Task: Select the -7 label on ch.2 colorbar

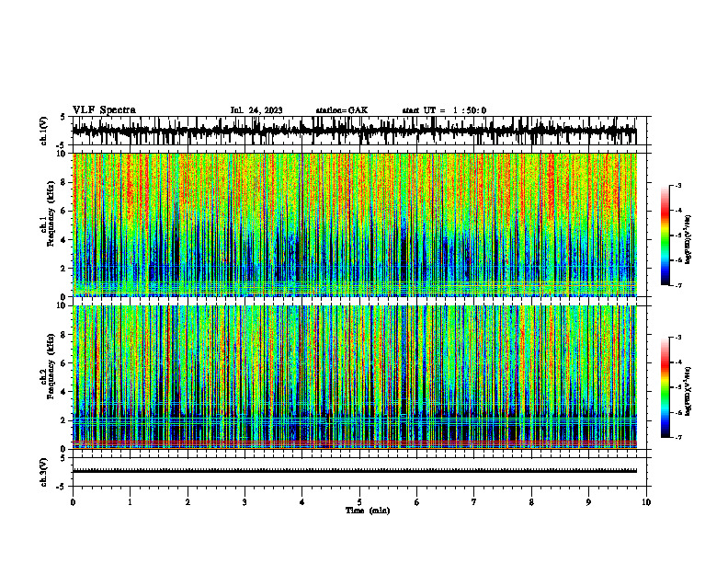Action: (678, 438)
